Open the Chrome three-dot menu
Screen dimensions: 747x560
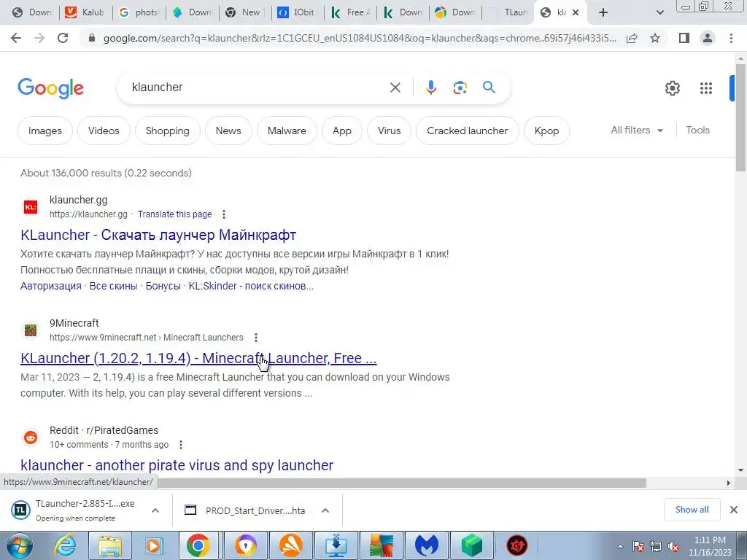click(731, 38)
